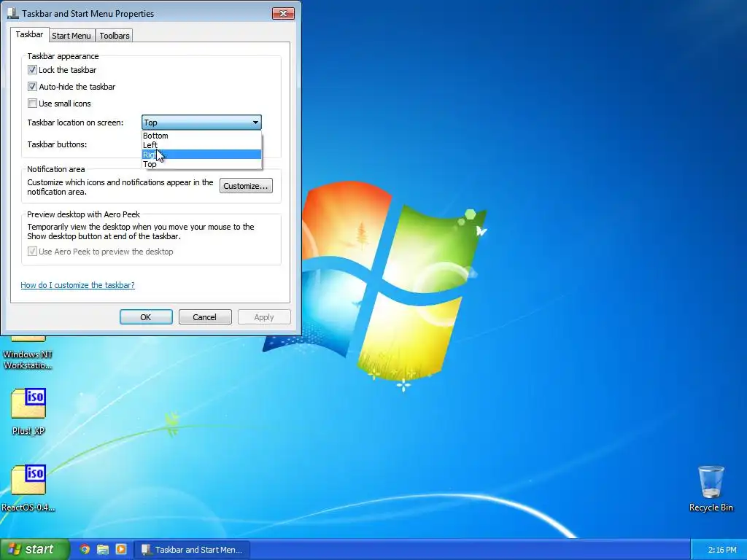Open the Recycle Bin desktop icon

pos(711,489)
